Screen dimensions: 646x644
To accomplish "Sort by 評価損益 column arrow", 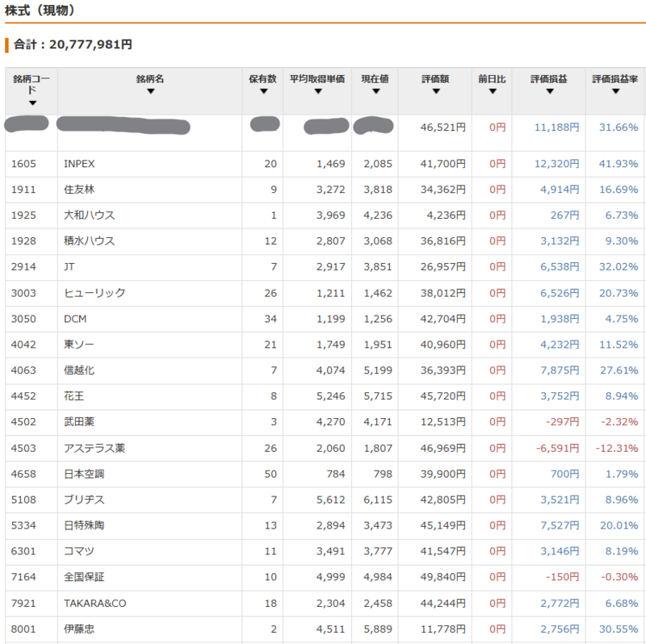I will 550,91.
